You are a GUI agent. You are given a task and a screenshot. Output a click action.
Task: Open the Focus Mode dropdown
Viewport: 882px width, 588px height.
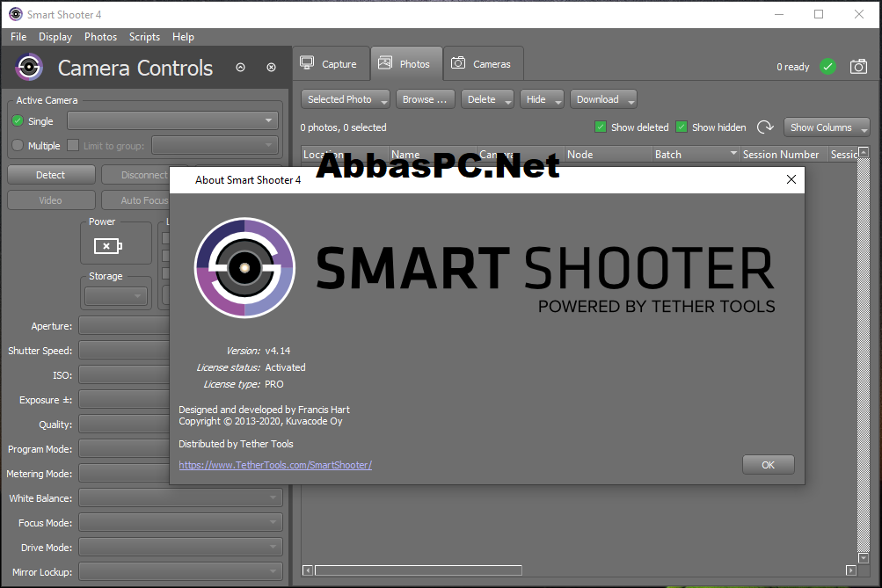tap(180, 522)
